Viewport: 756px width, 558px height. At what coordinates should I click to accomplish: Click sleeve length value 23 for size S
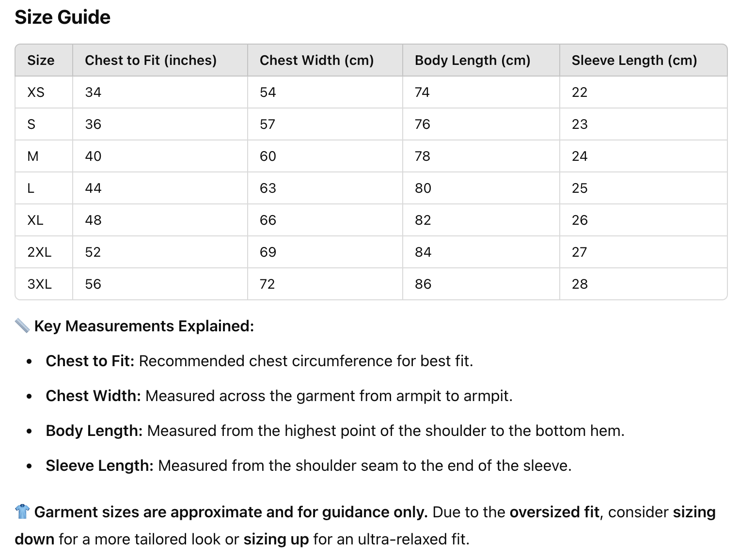pyautogui.click(x=580, y=124)
